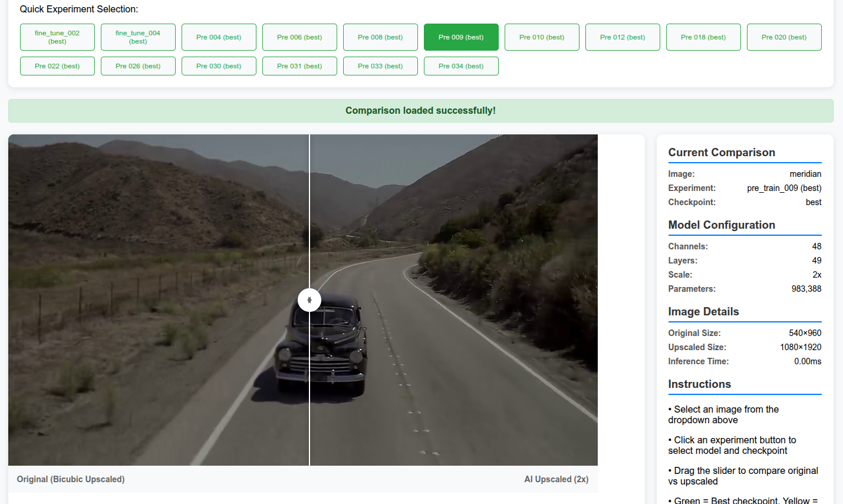This screenshot has height=504, width=843.
Task: Switch to the Pre 030 (best) experiment
Action: coord(219,66)
